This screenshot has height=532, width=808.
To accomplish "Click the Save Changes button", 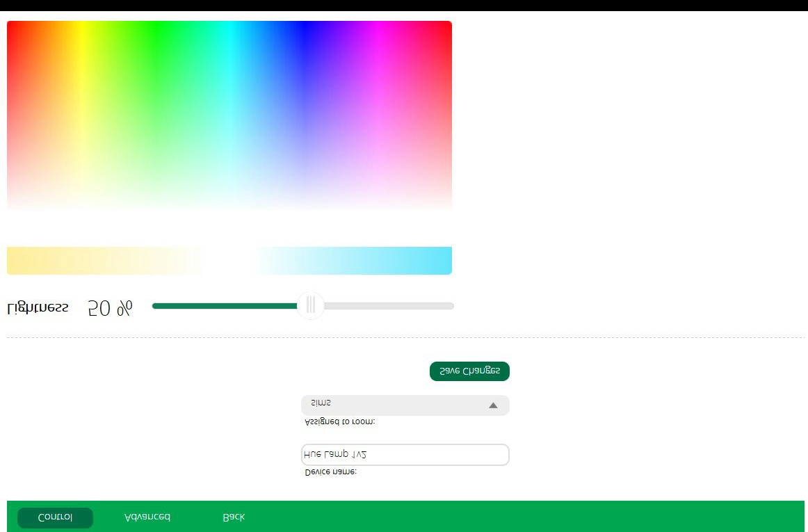I will pos(469,371).
